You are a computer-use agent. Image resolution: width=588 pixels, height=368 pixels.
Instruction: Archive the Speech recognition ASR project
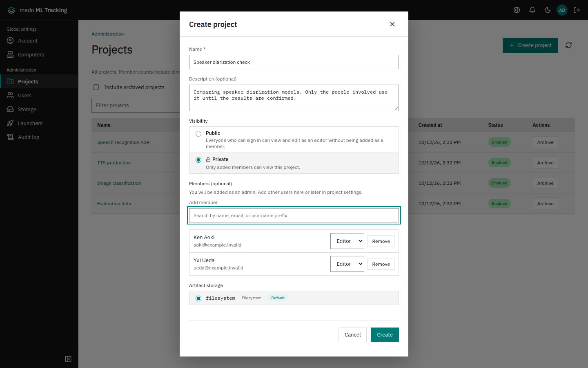click(545, 142)
